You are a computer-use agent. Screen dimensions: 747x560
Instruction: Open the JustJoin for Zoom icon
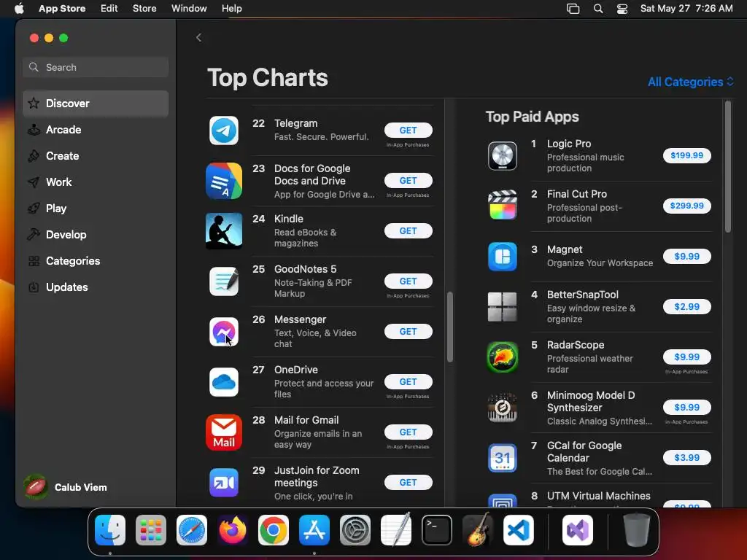pos(224,483)
